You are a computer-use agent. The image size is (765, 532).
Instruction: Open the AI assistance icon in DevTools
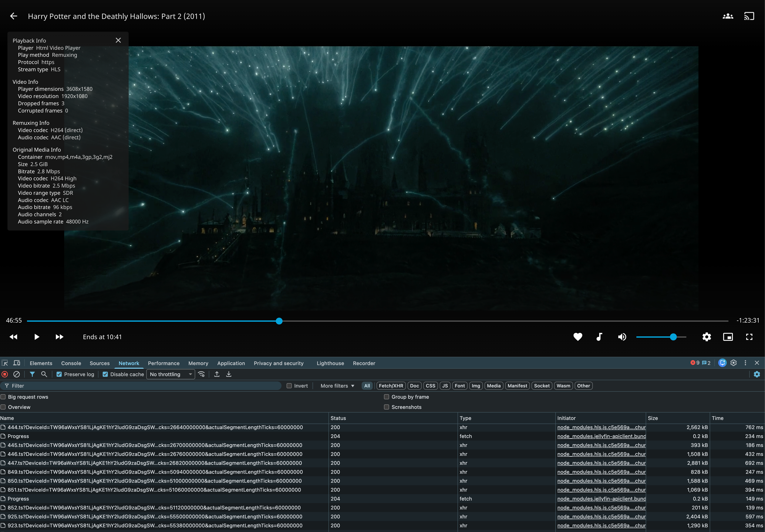tap(722, 363)
